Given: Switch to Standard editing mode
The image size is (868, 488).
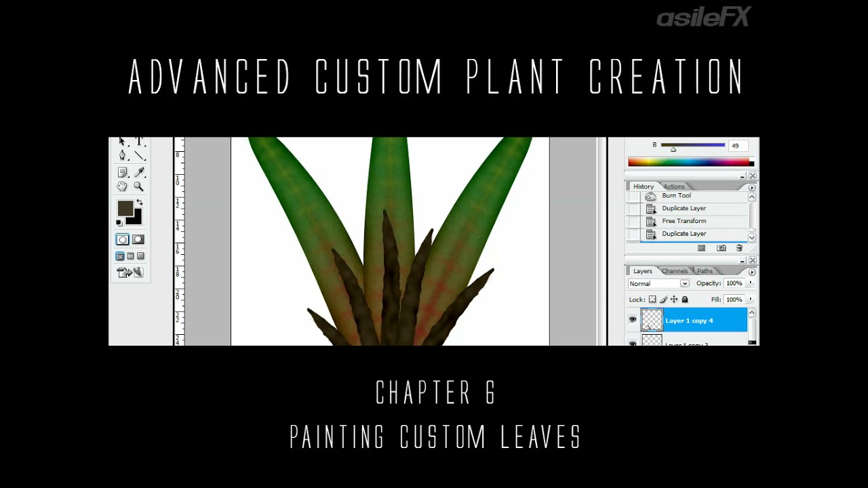Looking at the screenshot, I should [x=122, y=240].
